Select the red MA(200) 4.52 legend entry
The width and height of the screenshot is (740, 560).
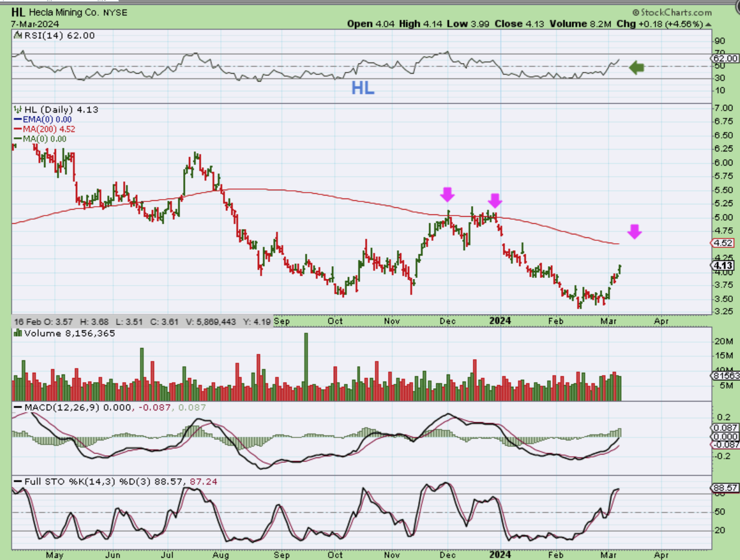click(x=45, y=129)
